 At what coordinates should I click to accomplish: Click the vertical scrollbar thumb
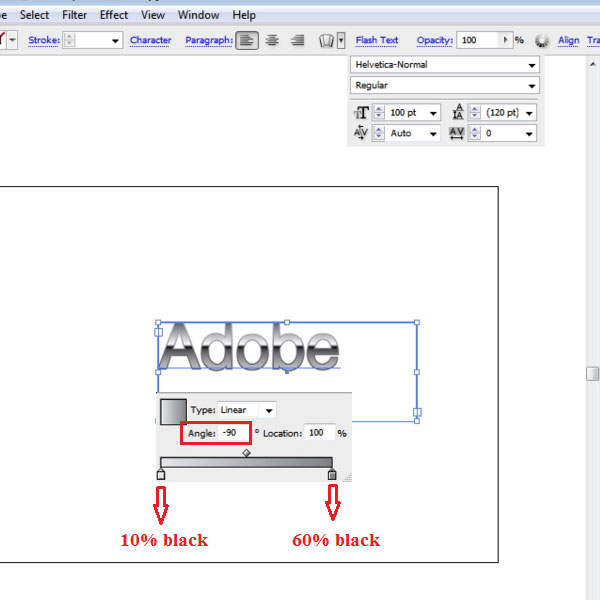tap(593, 374)
